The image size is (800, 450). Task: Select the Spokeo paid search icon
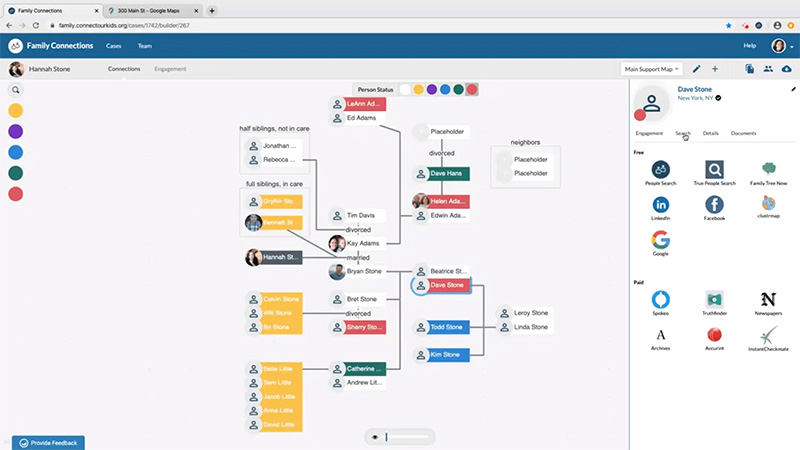click(660, 299)
